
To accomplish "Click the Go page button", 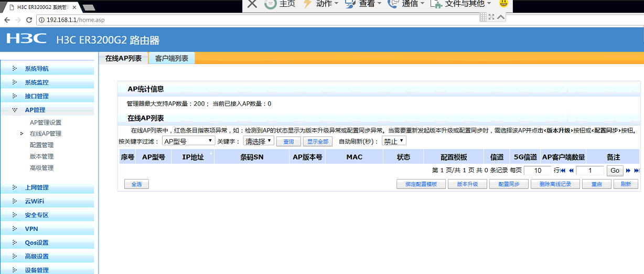I will pos(615,171).
